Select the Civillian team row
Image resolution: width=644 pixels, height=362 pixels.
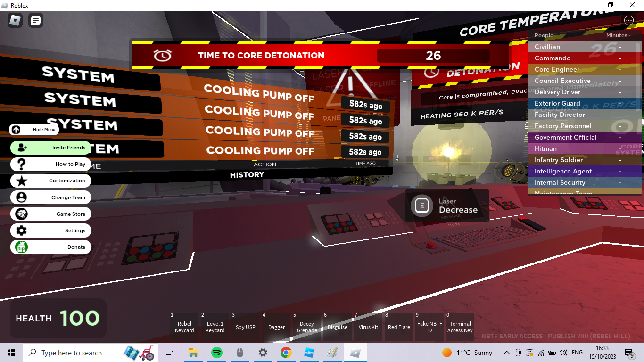tap(582, 47)
